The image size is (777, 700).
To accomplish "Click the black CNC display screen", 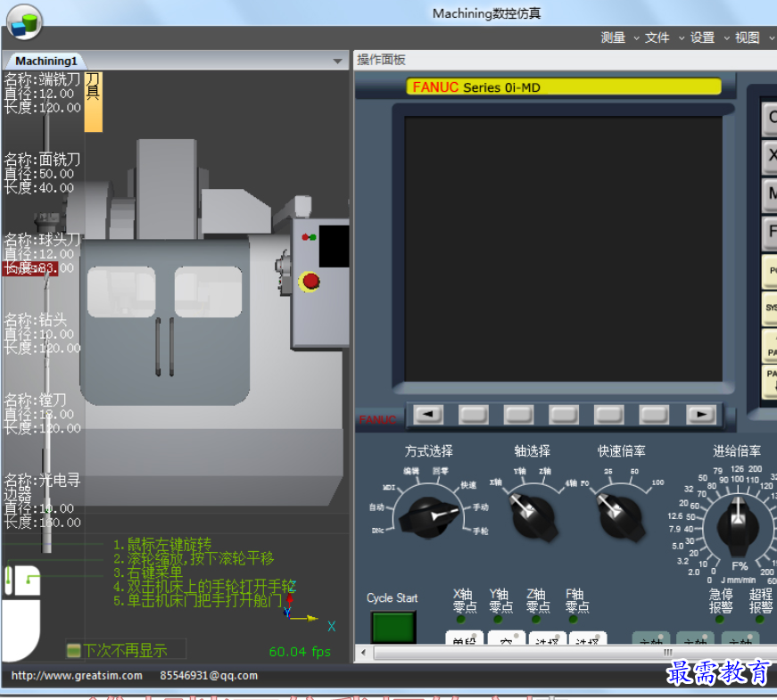I will pyautogui.click(x=563, y=249).
